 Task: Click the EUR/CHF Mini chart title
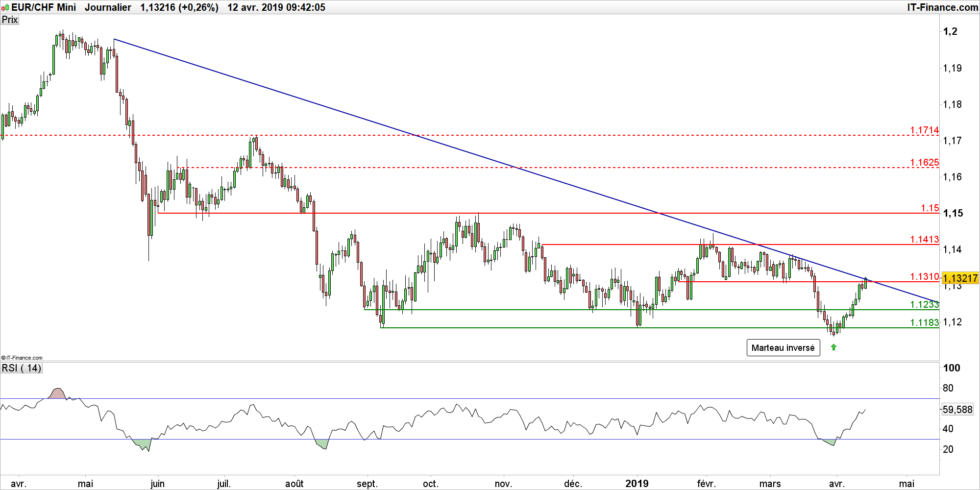click(44, 7)
